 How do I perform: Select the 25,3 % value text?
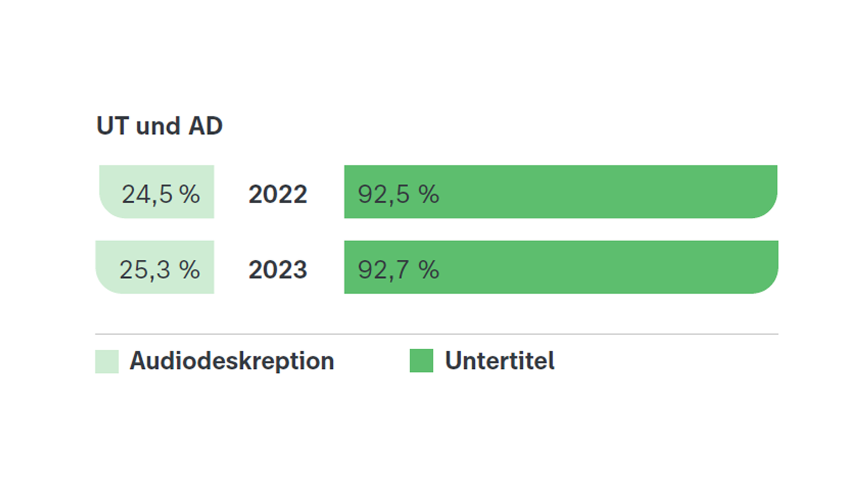pos(159,270)
